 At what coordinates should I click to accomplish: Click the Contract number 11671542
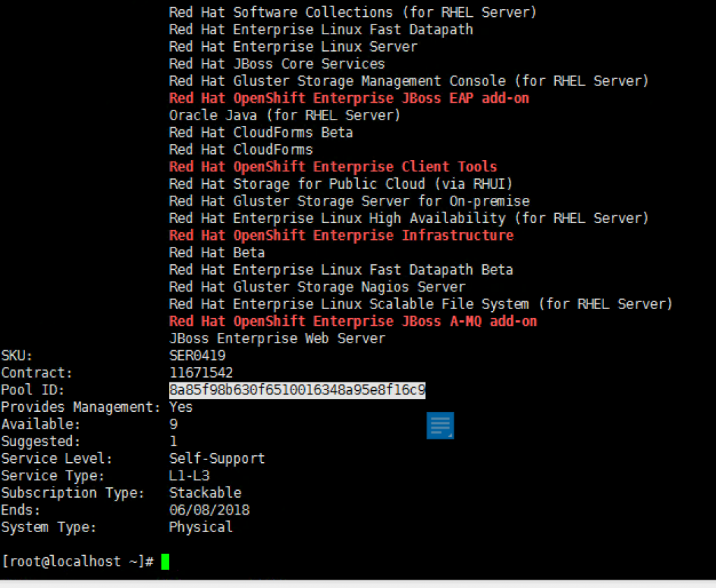[201, 373]
